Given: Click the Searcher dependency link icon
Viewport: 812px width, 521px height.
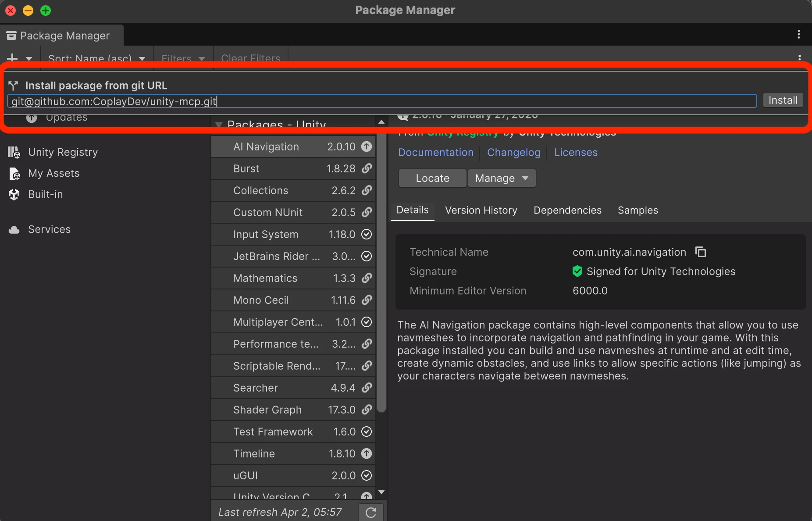Looking at the screenshot, I should click(367, 388).
